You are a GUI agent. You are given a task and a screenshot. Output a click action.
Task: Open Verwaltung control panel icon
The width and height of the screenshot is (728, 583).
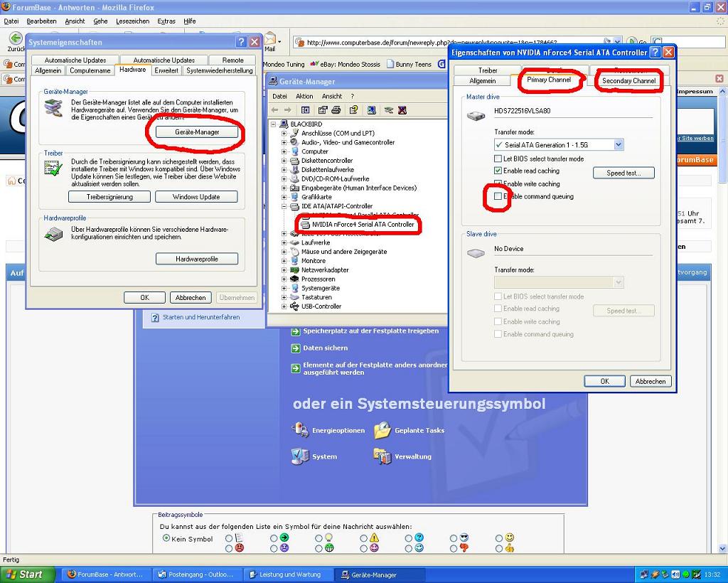382,456
